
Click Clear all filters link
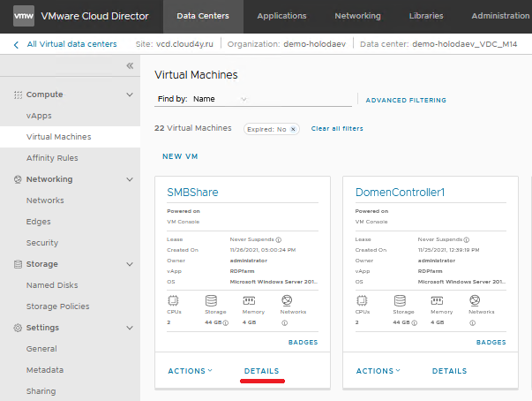point(337,129)
